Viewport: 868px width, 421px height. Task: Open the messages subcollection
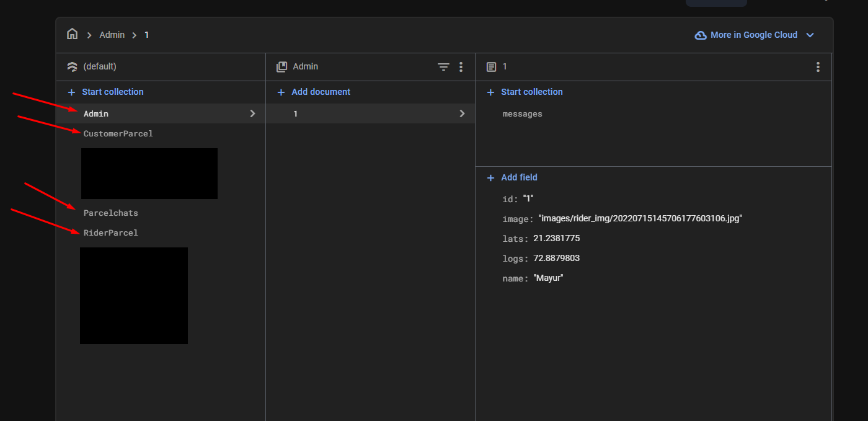522,114
